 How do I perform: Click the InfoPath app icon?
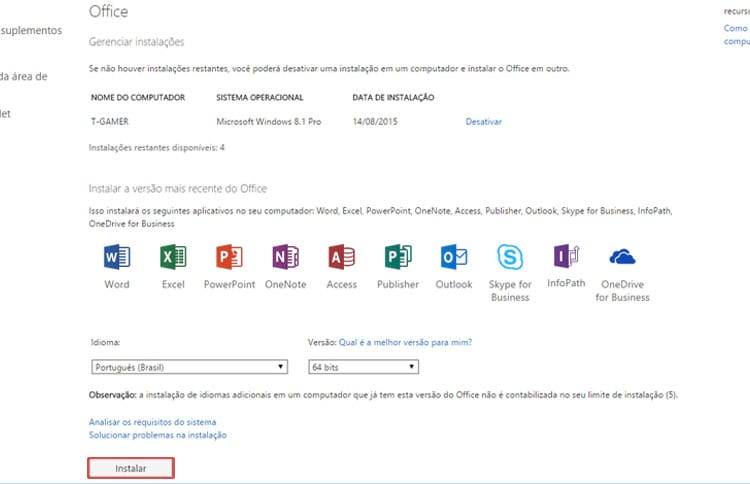[566, 256]
